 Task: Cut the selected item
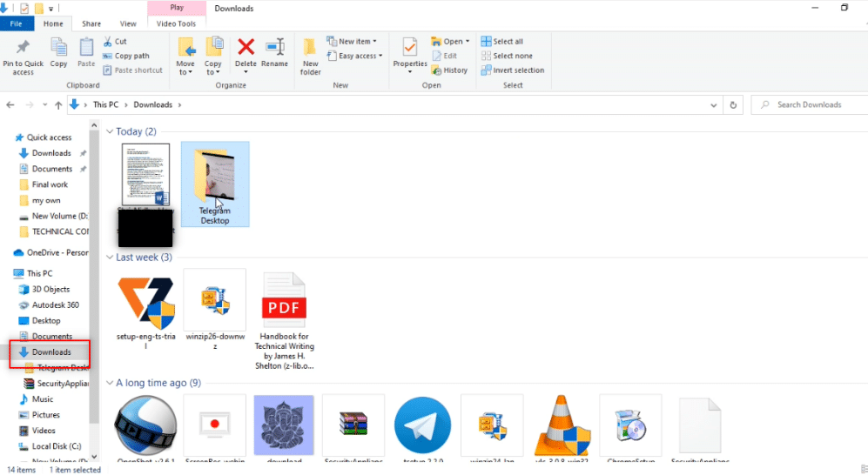click(x=115, y=42)
